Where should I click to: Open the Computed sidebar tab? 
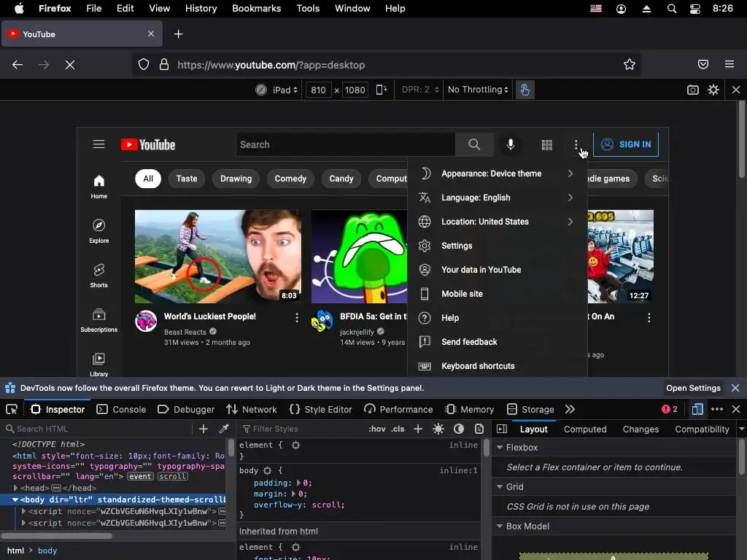(585, 429)
